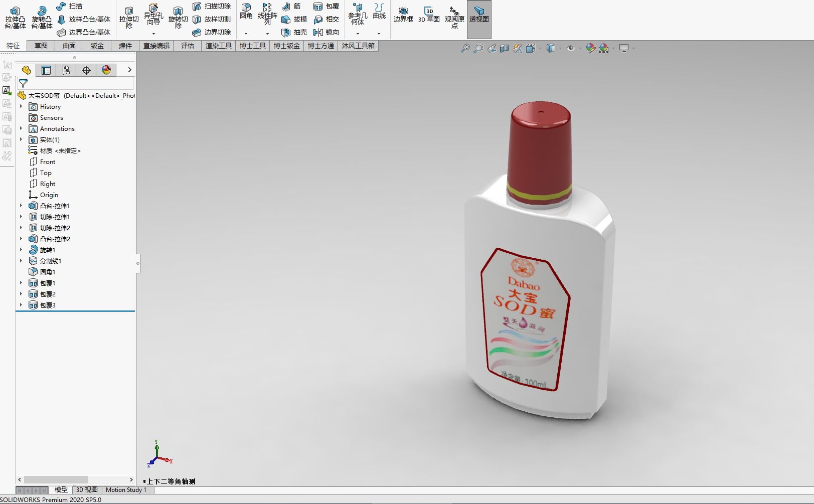
Task: Switch to the 焊件 tab
Action: click(125, 46)
